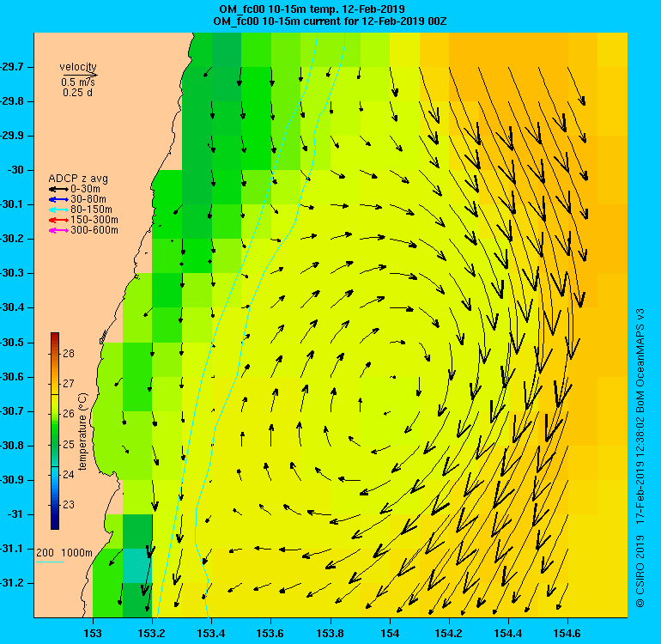Image resolution: width=661 pixels, height=644 pixels.
Task: Click the 153.8 longitude axis label
Action: point(330,634)
